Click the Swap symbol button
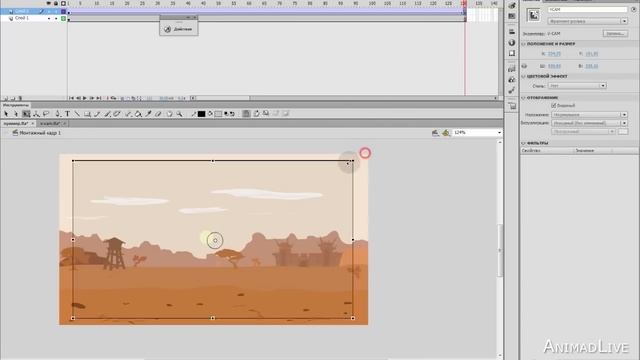 (x=616, y=33)
